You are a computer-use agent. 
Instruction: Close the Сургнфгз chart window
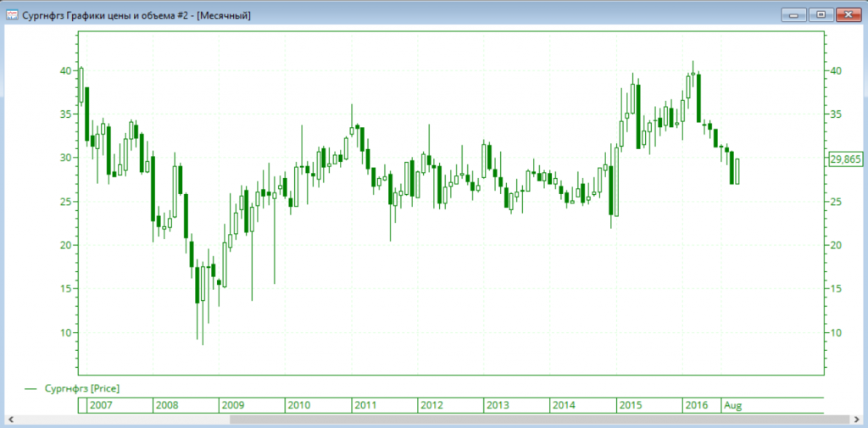848,14
